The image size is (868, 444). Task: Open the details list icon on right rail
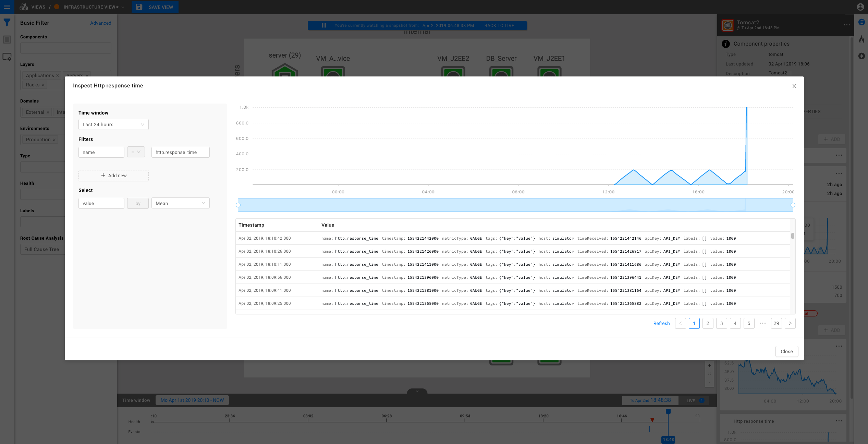(861, 22)
